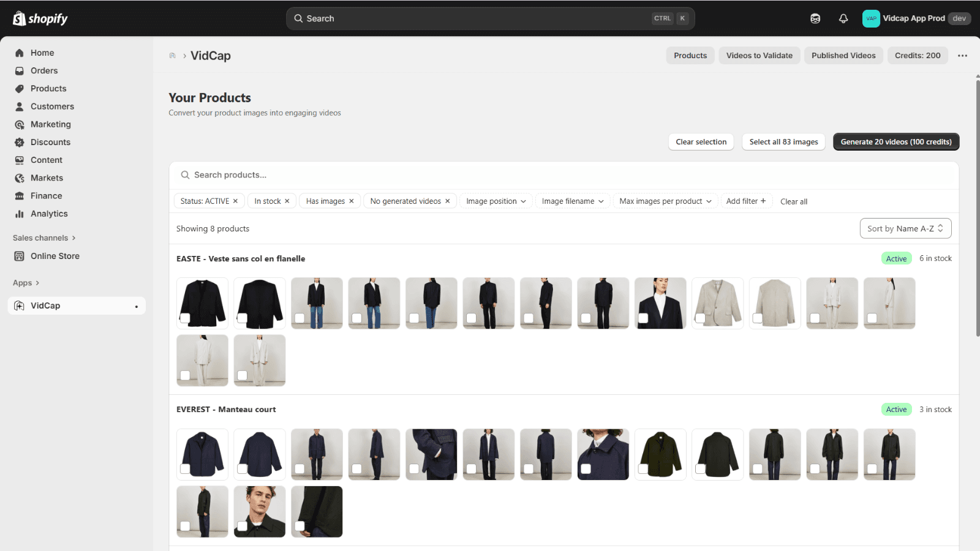Open the Products tab in VidCap header
This screenshot has width=980, height=551.
(x=690, y=56)
